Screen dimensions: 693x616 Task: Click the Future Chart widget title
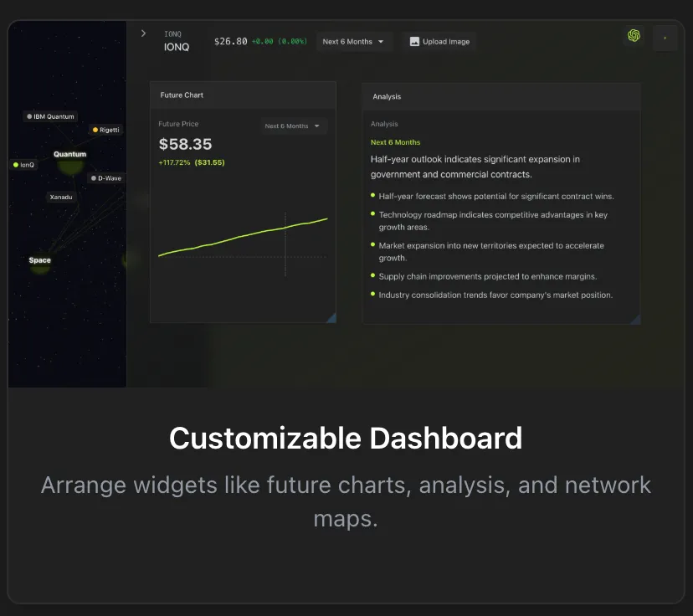click(182, 95)
